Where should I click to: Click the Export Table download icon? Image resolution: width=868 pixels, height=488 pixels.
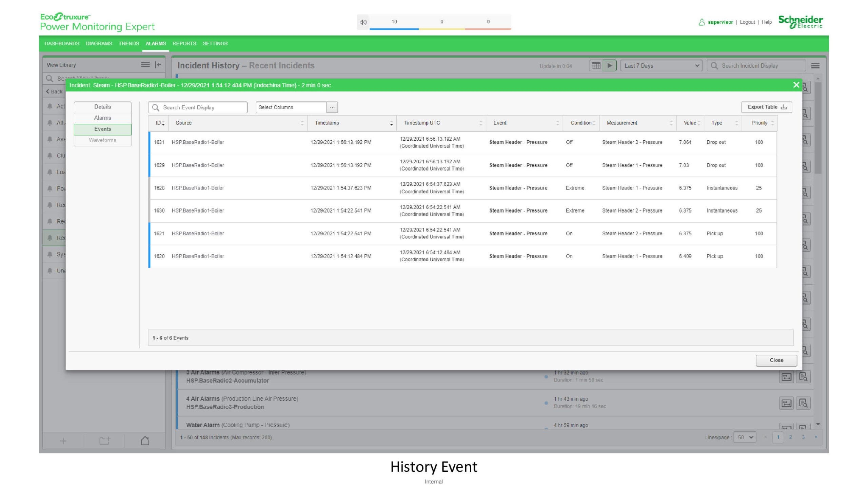784,107
